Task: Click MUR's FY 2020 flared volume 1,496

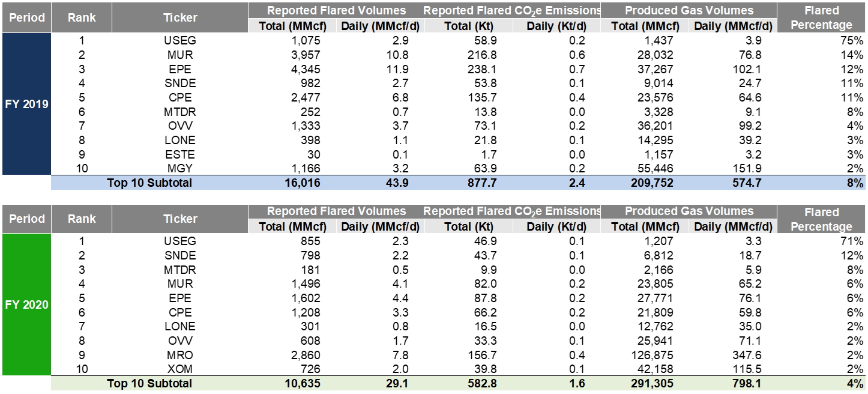Action: 306,283
